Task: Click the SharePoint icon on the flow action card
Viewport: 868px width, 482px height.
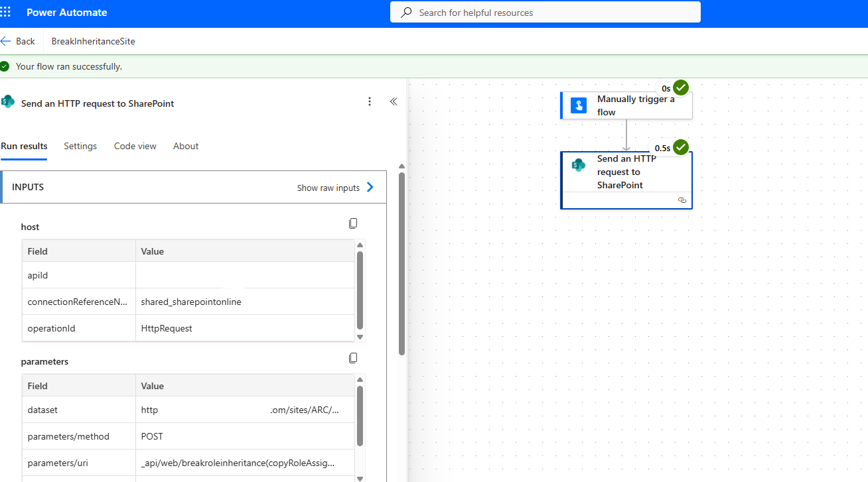Action: (579, 165)
